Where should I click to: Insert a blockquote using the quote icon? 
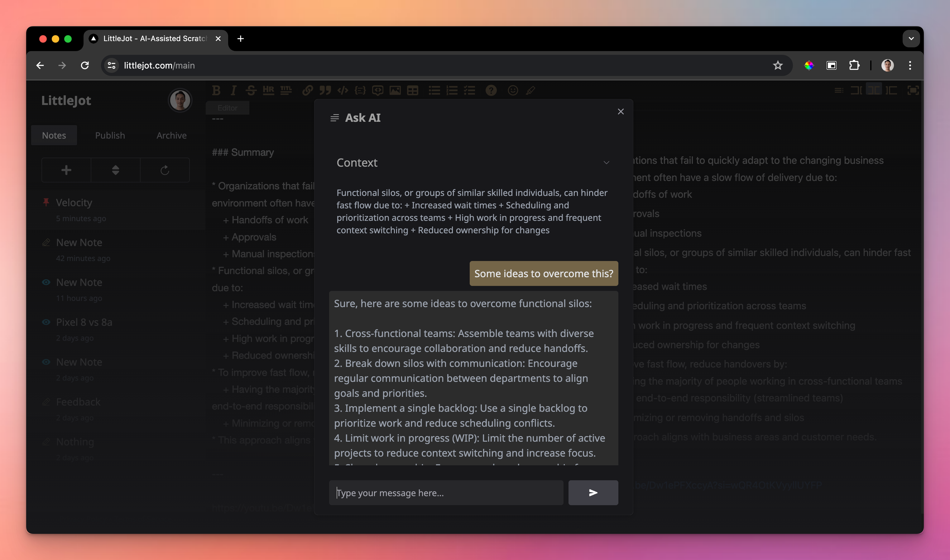point(325,90)
